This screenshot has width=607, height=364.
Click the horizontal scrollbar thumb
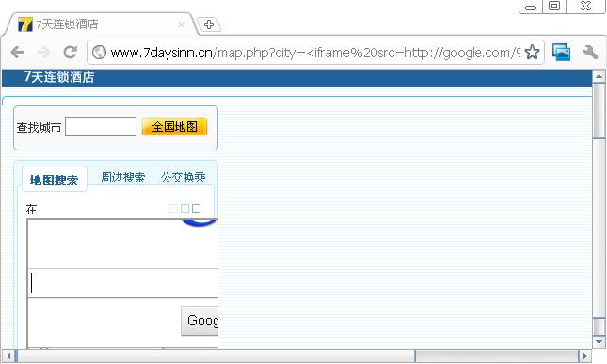click(x=216, y=356)
